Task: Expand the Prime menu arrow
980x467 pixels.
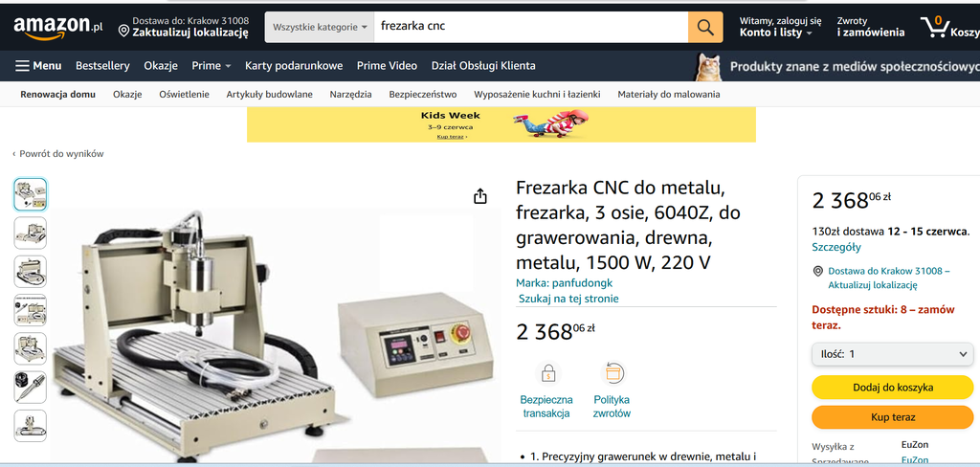Action: (x=228, y=66)
